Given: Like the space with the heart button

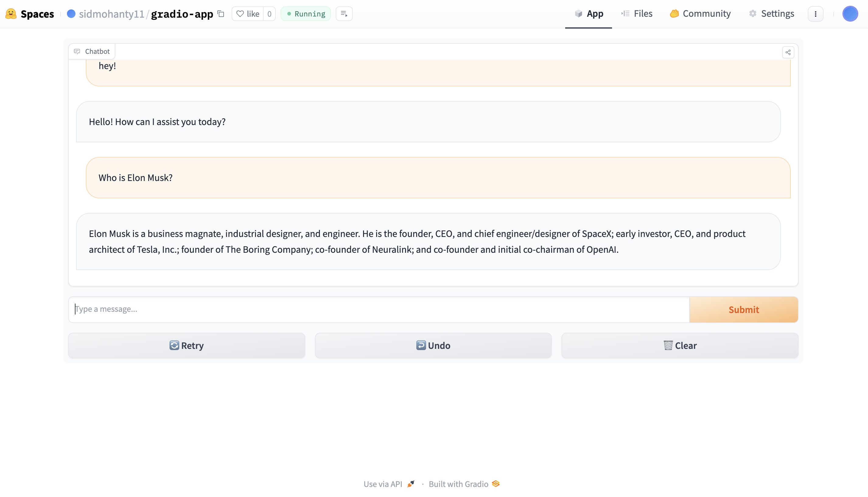Looking at the screenshot, I should click(248, 14).
